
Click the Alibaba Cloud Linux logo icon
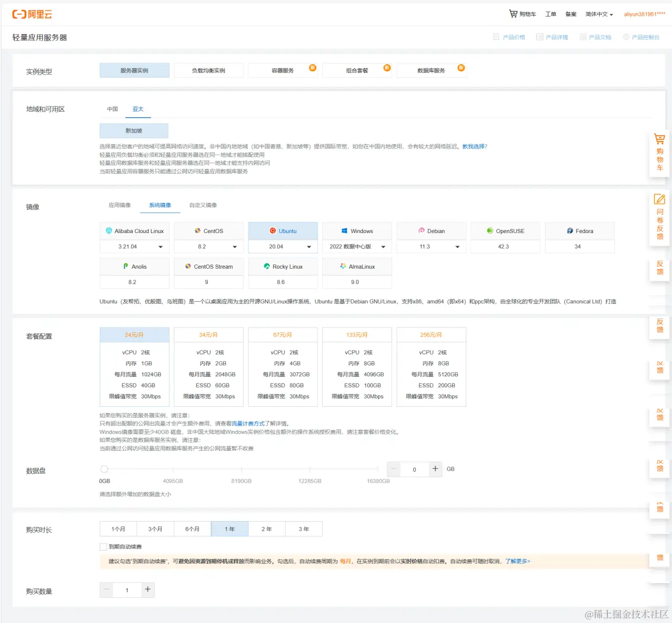[109, 230]
